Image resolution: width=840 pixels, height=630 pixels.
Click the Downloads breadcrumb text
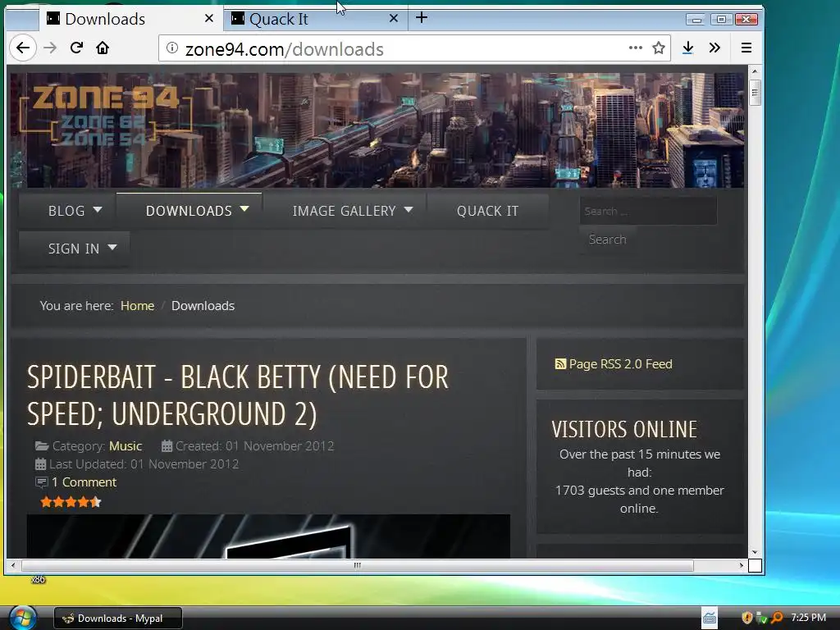pos(203,306)
